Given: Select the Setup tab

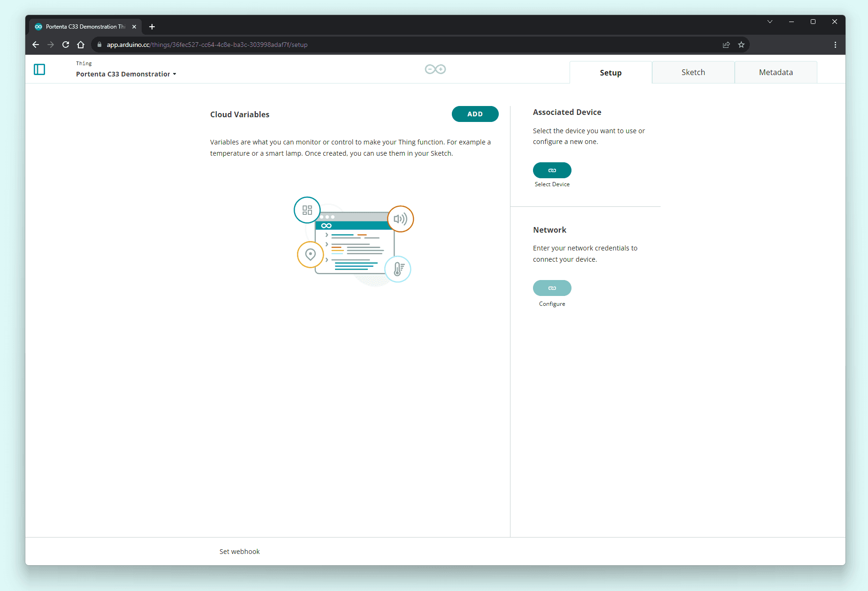Looking at the screenshot, I should [610, 72].
